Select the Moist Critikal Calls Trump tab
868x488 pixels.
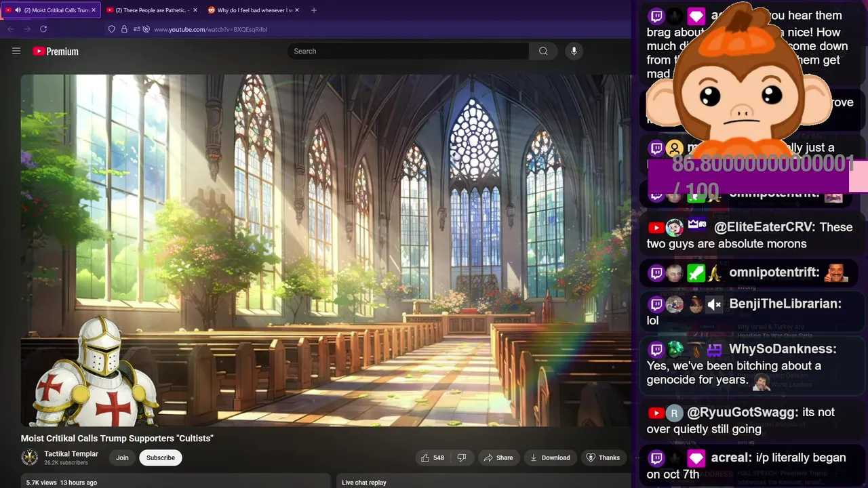(52, 10)
